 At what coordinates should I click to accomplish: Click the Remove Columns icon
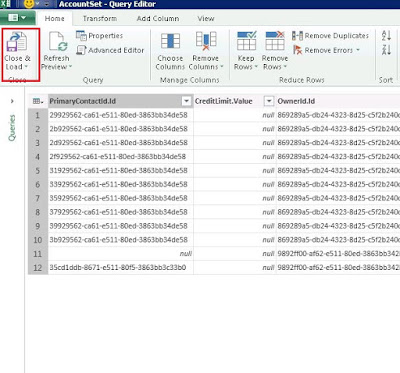point(206,41)
